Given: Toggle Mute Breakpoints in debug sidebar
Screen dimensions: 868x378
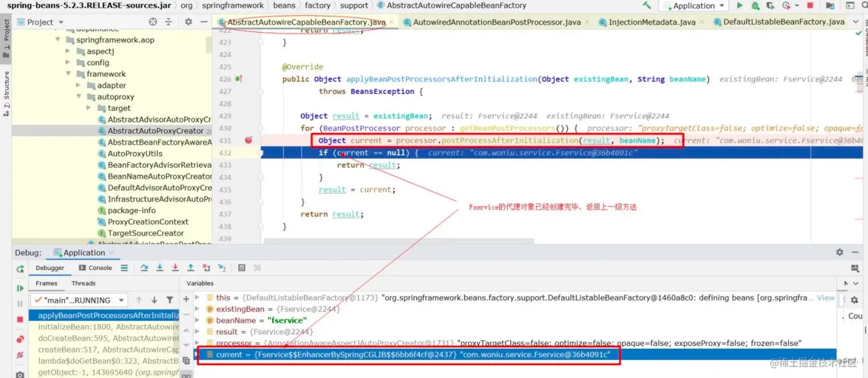Looking at the screenshot, I should [20, 355].
